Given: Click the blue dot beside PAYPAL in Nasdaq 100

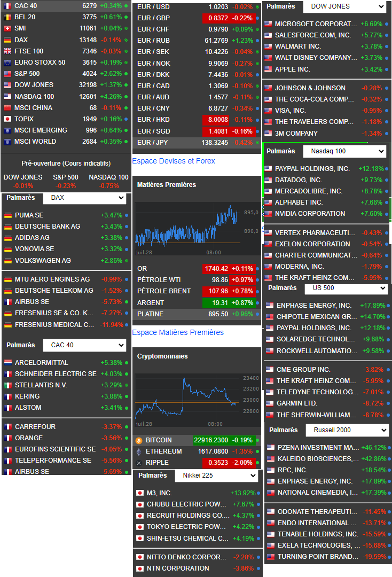Looking at the screenshot, I should pyautogui.click(x=387, y=169).
